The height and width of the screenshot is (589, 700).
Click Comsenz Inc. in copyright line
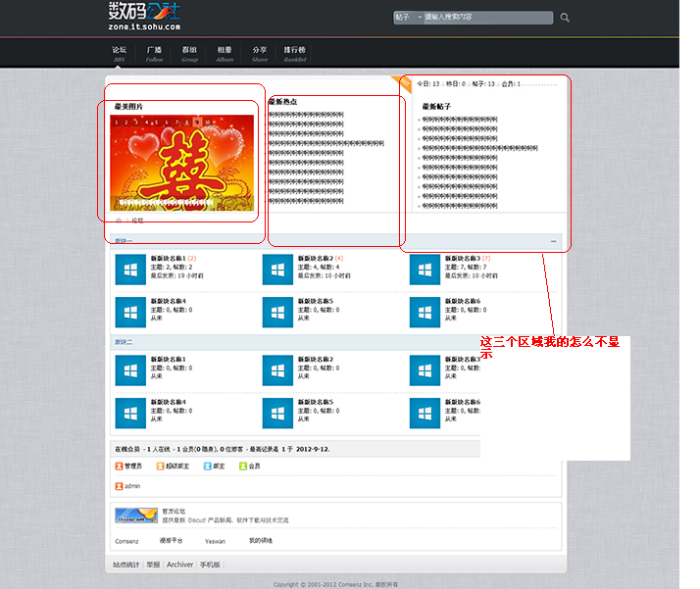point(355,584)
